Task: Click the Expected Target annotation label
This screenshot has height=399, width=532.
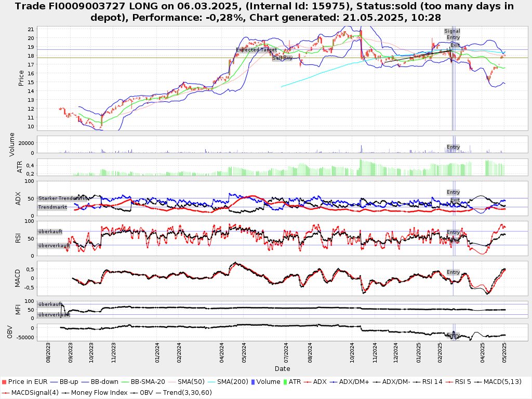Action: tap(257, 50)
